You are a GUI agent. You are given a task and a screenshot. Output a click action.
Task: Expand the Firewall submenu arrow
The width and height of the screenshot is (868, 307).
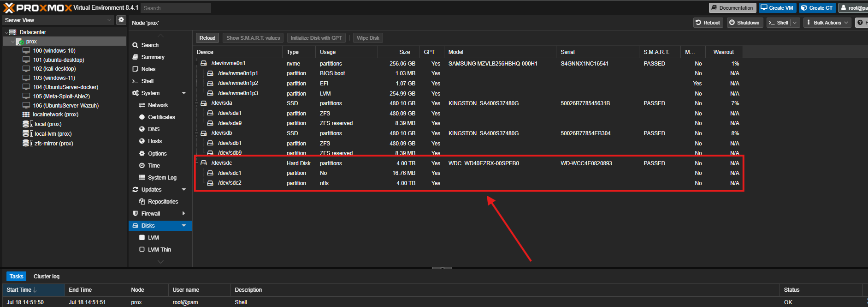point(184,214)
